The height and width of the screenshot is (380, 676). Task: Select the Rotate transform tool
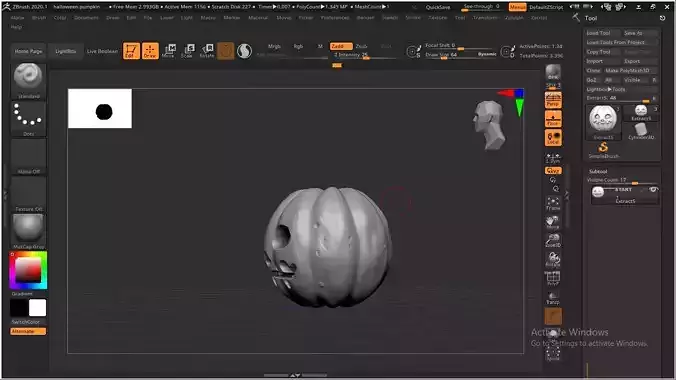(207, 51)
